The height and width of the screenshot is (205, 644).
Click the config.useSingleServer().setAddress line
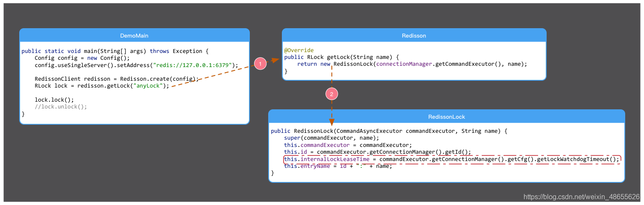[136, 65]
